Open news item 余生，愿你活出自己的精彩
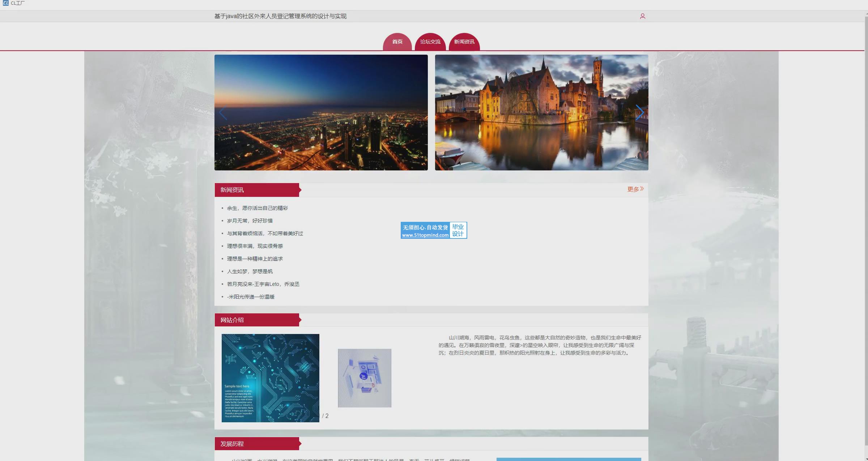Viewport: 868px width, 461px height. tap(257, 208)
